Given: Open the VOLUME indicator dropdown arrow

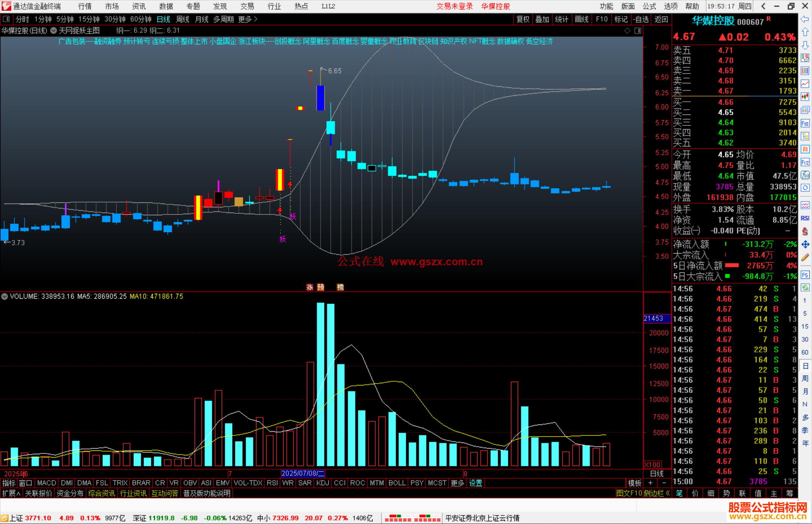Looking at the screenshot, I should (5, 296).
